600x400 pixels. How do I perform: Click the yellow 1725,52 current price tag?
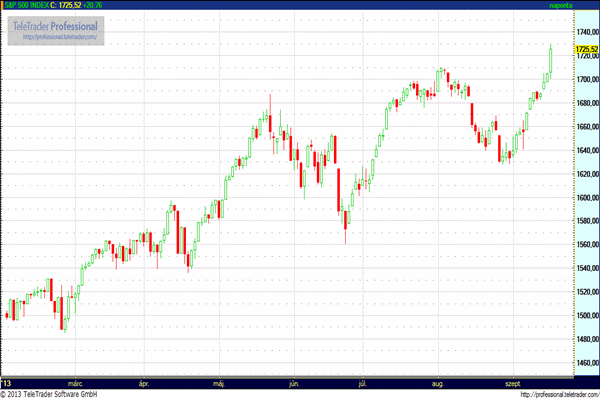[586, 49]
